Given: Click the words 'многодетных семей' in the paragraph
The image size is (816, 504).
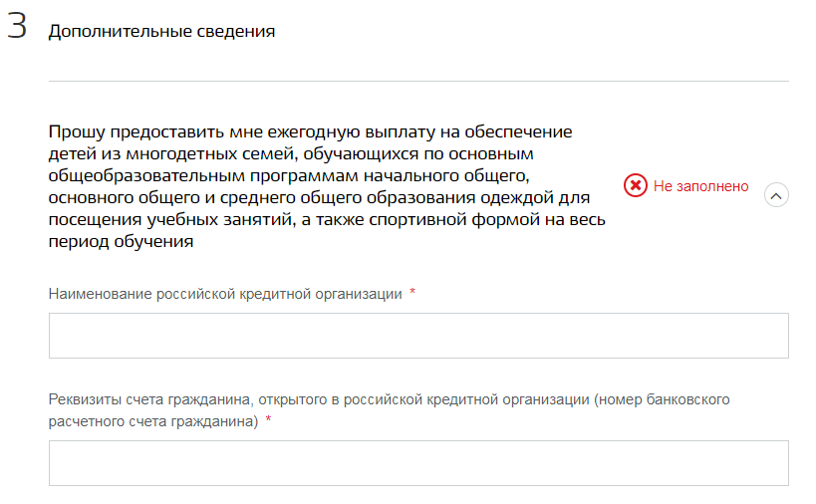Looking at the screenshot, I should point(212,154).
